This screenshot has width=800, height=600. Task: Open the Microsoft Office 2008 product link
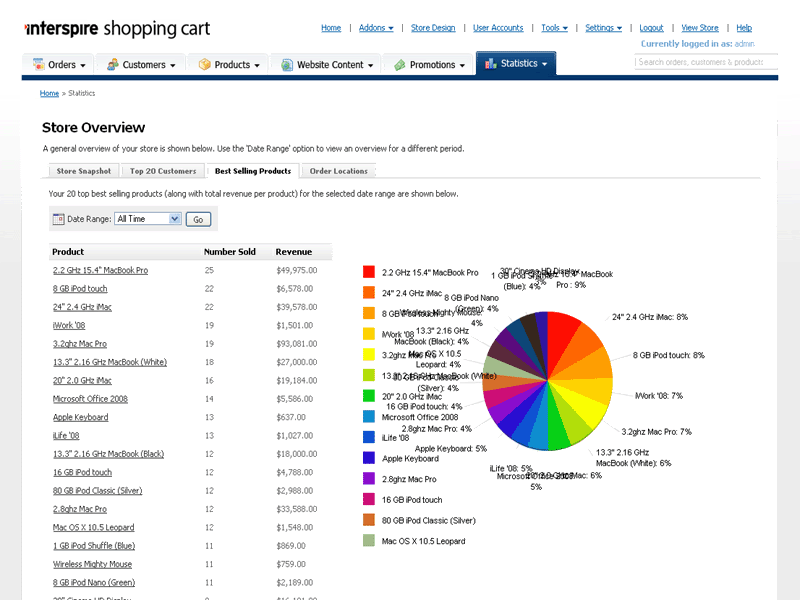pos(90,399)
